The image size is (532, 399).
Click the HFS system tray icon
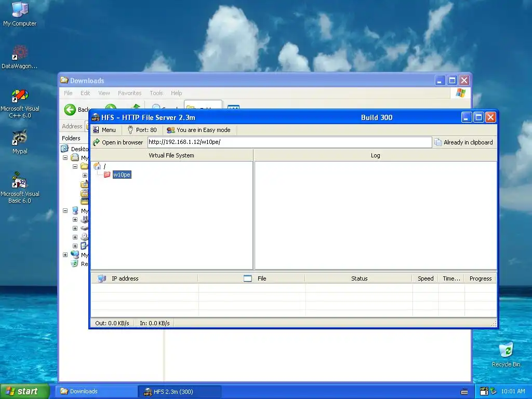484,391
